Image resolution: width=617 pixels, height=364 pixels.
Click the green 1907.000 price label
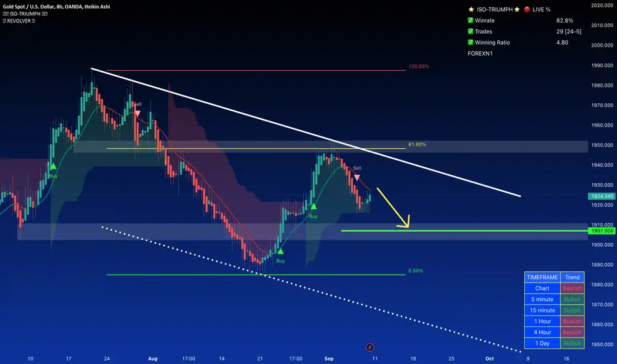tap(602, 231)
